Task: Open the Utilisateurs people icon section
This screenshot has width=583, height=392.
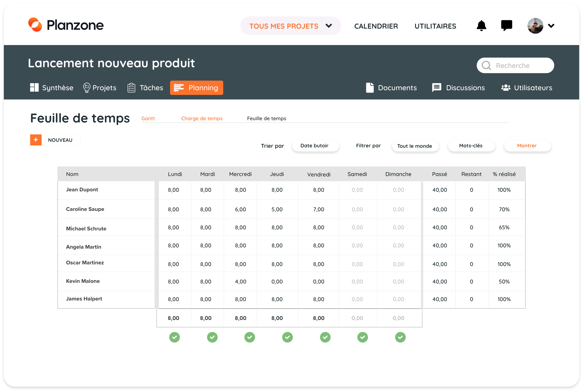Action: click(506, 88)
